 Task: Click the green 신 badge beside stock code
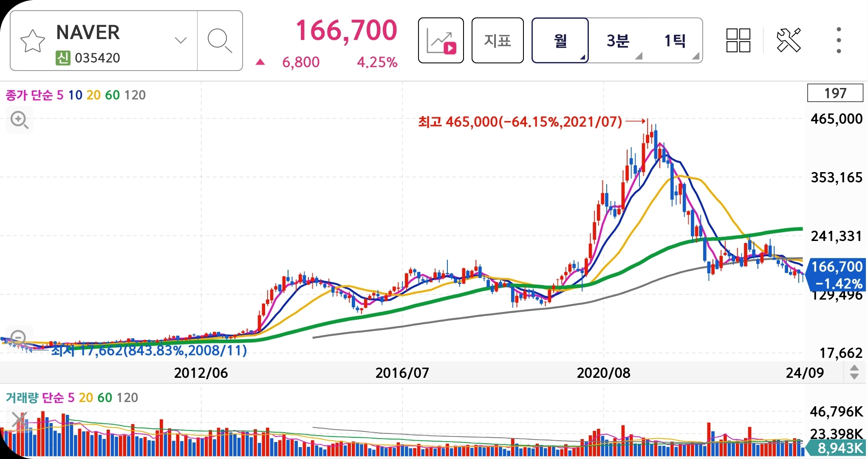[63, 58]
